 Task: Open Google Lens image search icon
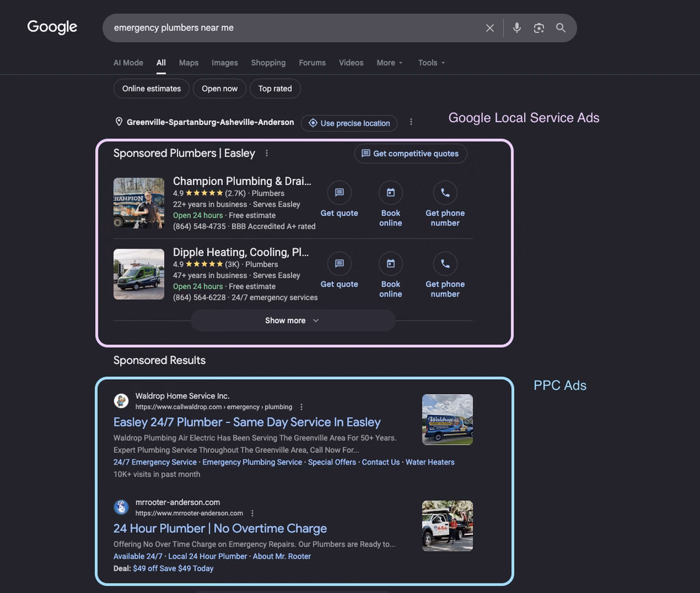[x=539, y=28]
